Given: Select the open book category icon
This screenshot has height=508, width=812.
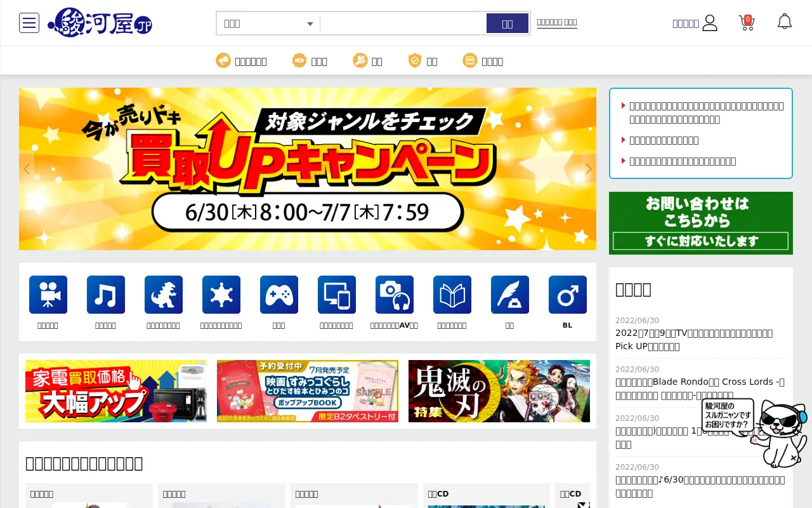Looking at the screenshot, I should pyautogui.click(x=452, y=295).
